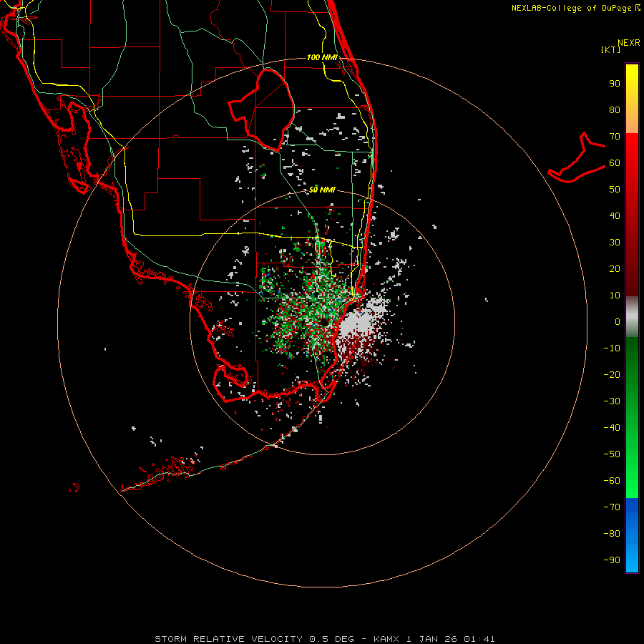Click the 90 value on the velocity scale
The height and width of the screenshot is (644, 644).
[615, 84]
